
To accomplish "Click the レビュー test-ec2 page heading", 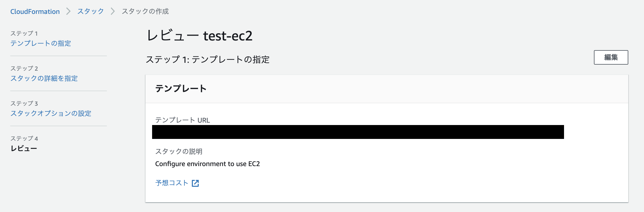I will [x=199, y=36].
